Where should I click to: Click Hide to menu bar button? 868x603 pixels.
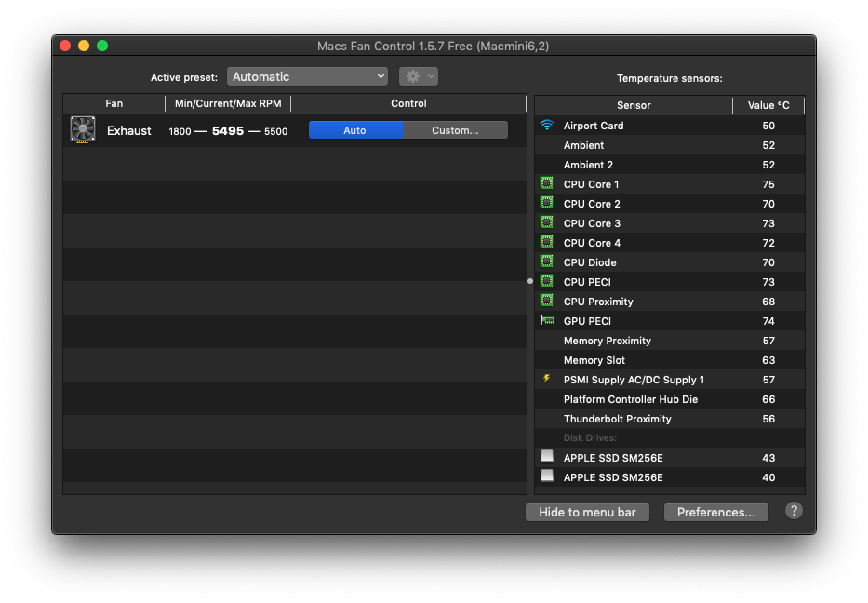(x=587, y=512)
